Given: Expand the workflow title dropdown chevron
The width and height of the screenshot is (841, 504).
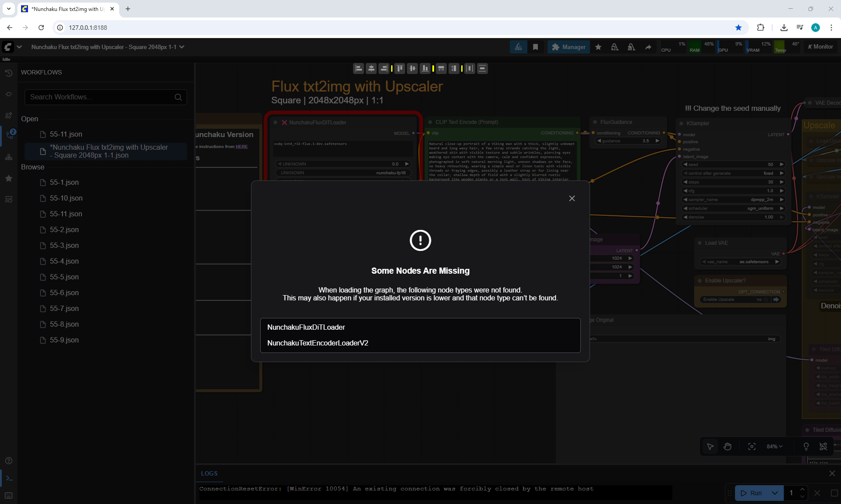Looking at the screenshot, I should 182,47.
